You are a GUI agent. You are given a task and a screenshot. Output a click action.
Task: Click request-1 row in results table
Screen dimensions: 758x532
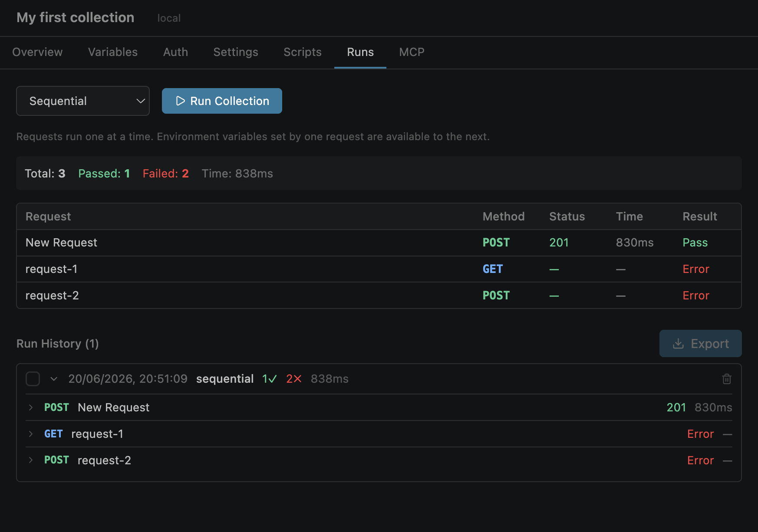click(379, 269)
